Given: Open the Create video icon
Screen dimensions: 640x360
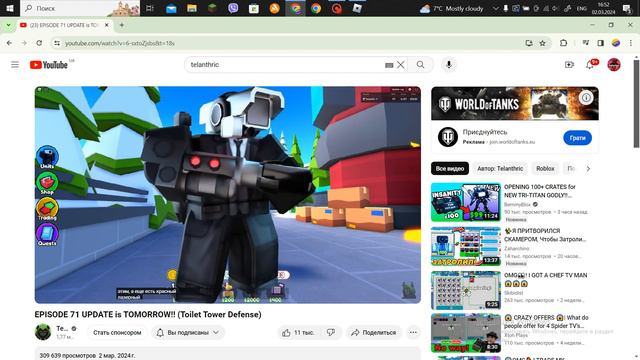Looking at the screenshot, I should click(x=569, y=64).
